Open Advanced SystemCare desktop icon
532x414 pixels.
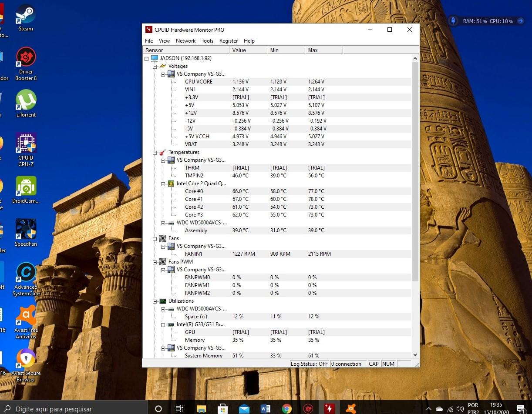coord(26,279)
